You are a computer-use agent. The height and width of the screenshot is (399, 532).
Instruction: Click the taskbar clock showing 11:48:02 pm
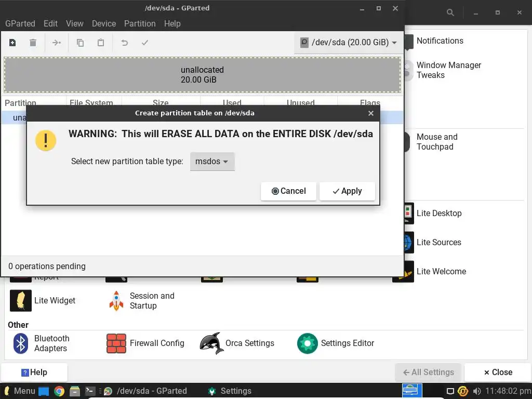pos(508,391)
